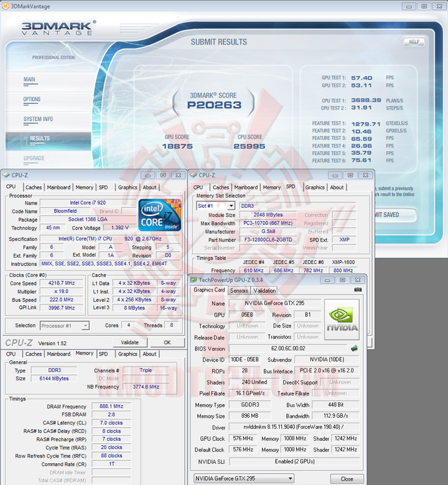
Task: Minimize the GPU-Z window
Action: pos(327,280)
